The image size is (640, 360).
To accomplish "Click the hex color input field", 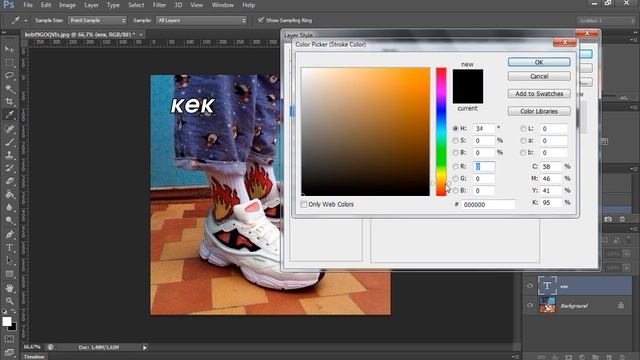I will [489, 204].
